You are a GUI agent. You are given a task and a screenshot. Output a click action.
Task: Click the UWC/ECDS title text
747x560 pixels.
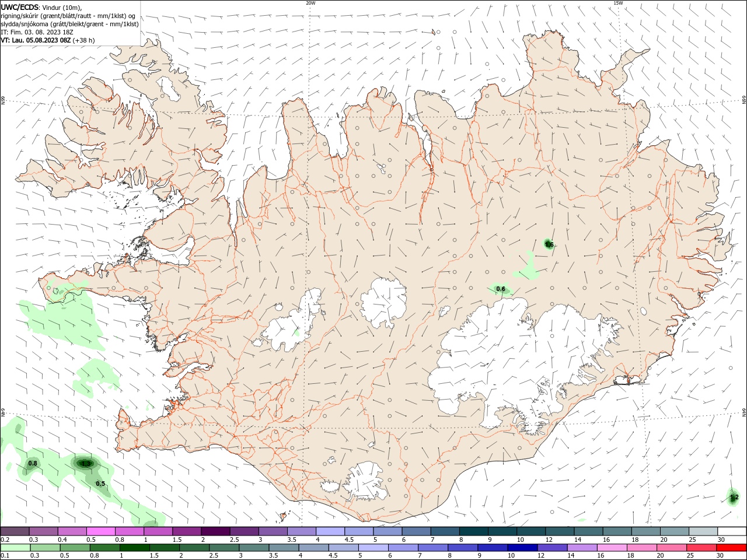[19, 7]
